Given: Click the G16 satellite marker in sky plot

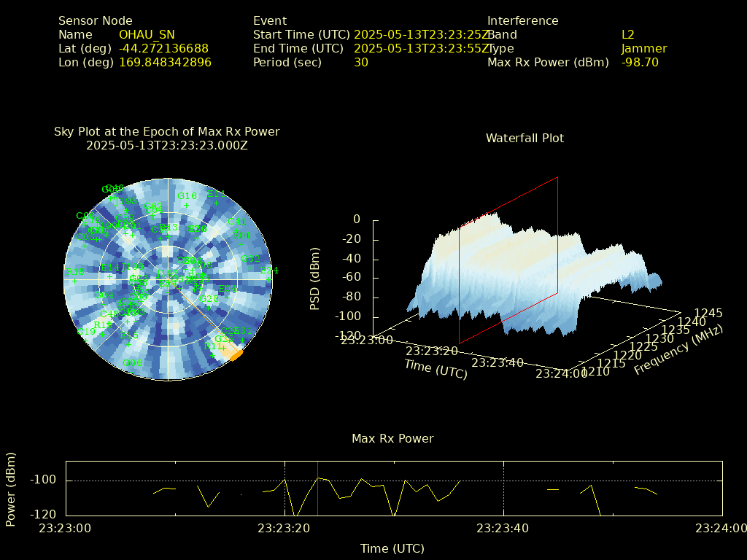Looking at the screenshot, I should (186, 204).
